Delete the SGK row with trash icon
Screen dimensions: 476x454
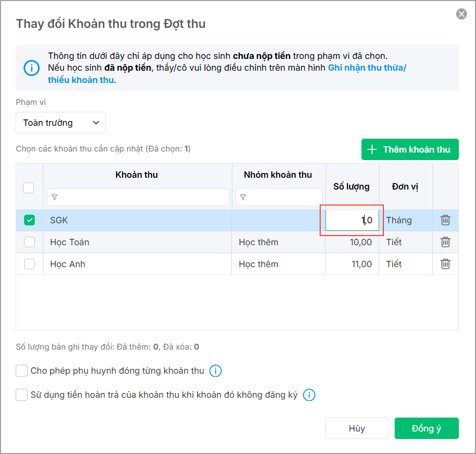coord(445,220)
